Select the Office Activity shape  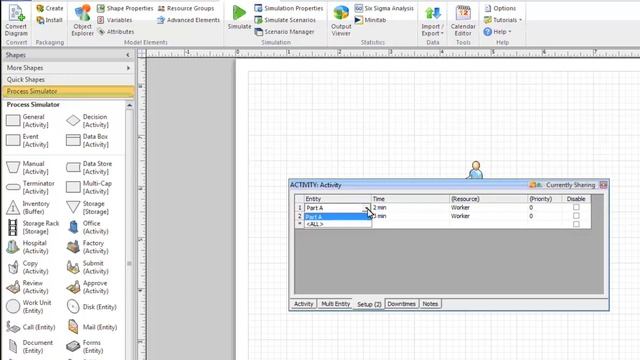(88, 227)
